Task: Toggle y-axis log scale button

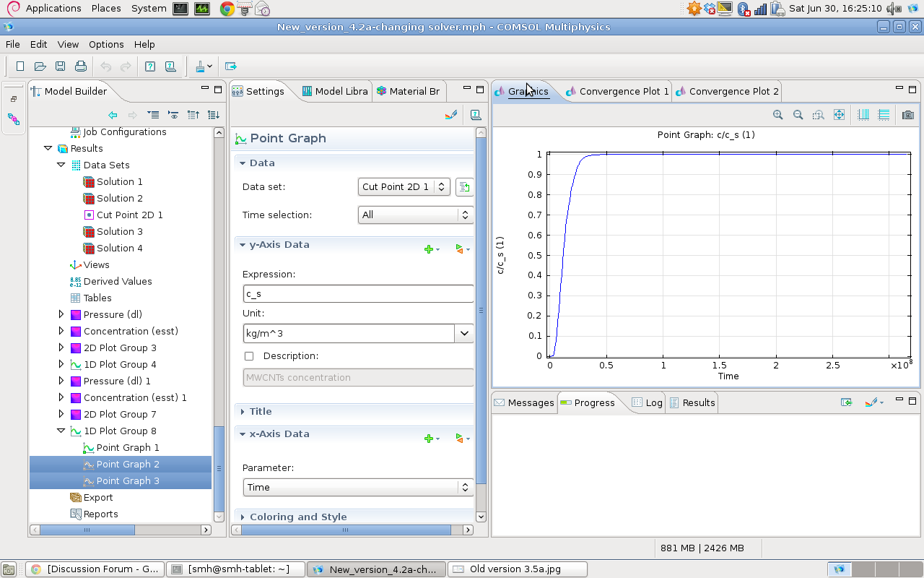Action: (x=884, y=115)
